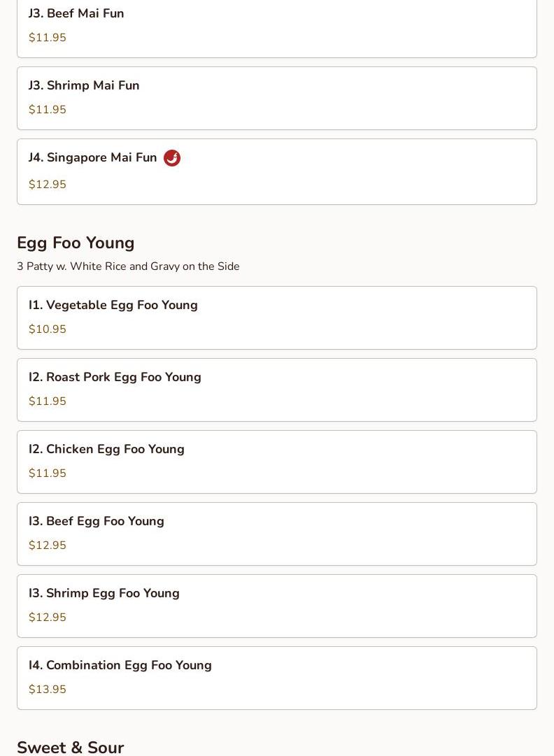
Task: Click the spicy chili icon beside Singapore Mai Fun
Action: click(172, 158)
